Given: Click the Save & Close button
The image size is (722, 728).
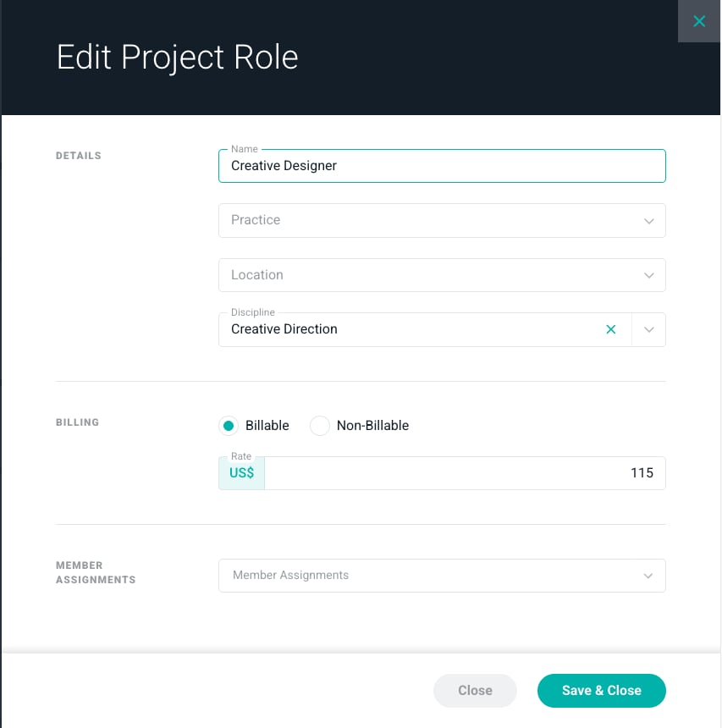Looking at the screenshot, I should pos(601,691).
